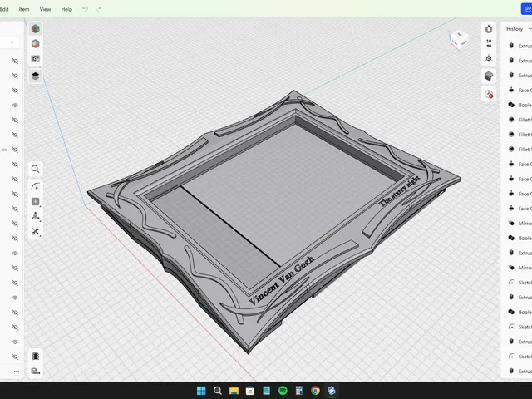532x399 pixels.
Task: Select the topmost Fillet history step
Action: 520,120
